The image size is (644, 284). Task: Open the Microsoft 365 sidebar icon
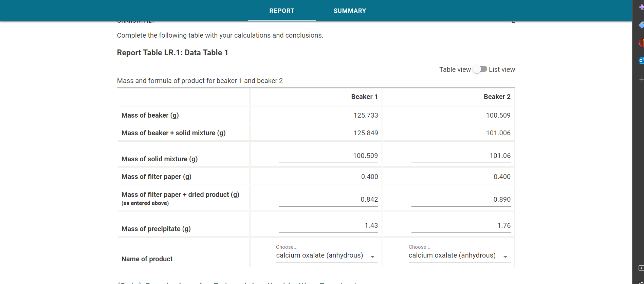pyautogui.click(x=641, y=43)
